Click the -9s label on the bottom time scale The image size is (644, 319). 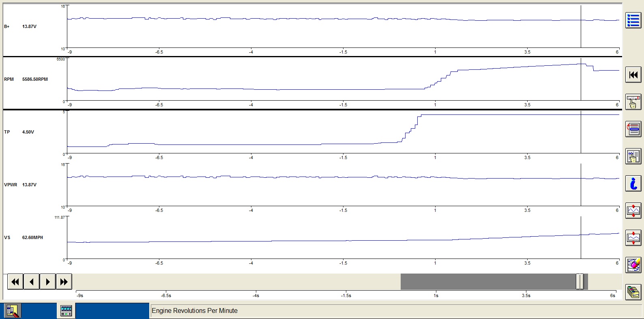[x=80, y=295]
